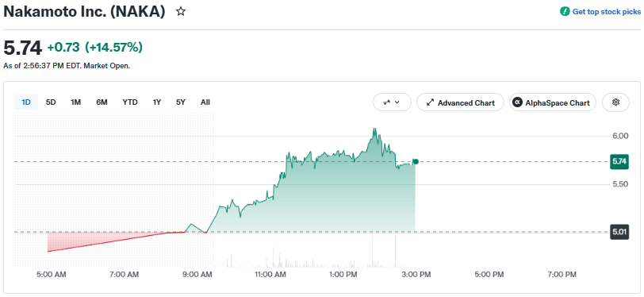Click the 5:00 PM axis label
The height and width of the screenshot is (297, 644).
(489, 275)
